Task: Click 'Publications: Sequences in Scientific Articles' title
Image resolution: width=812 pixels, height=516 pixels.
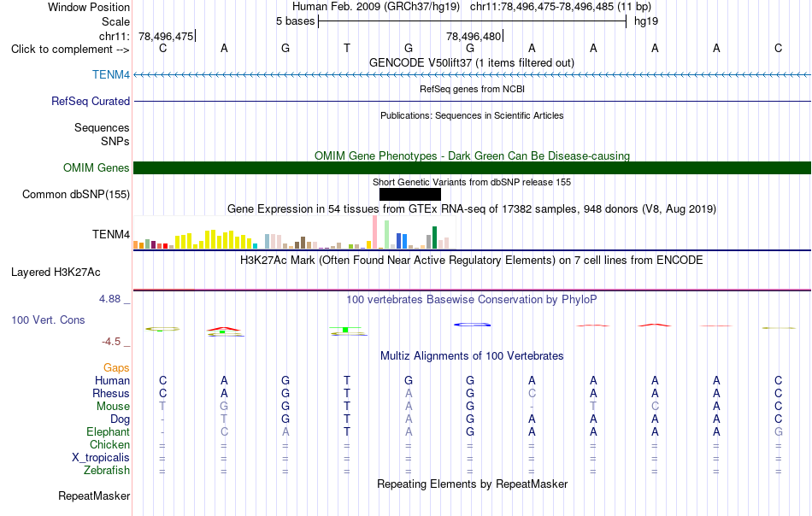Action: [x=472, y=115]
